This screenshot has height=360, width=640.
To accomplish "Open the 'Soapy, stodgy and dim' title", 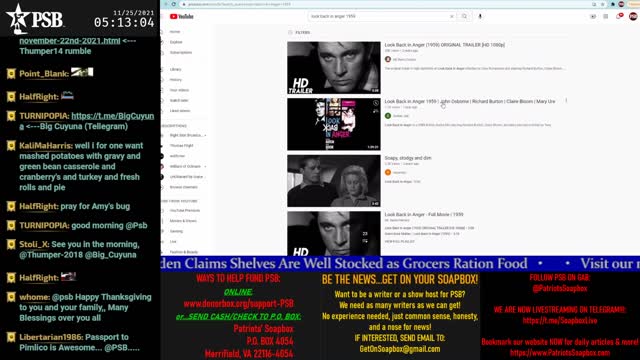I will [x=408, y=158].
